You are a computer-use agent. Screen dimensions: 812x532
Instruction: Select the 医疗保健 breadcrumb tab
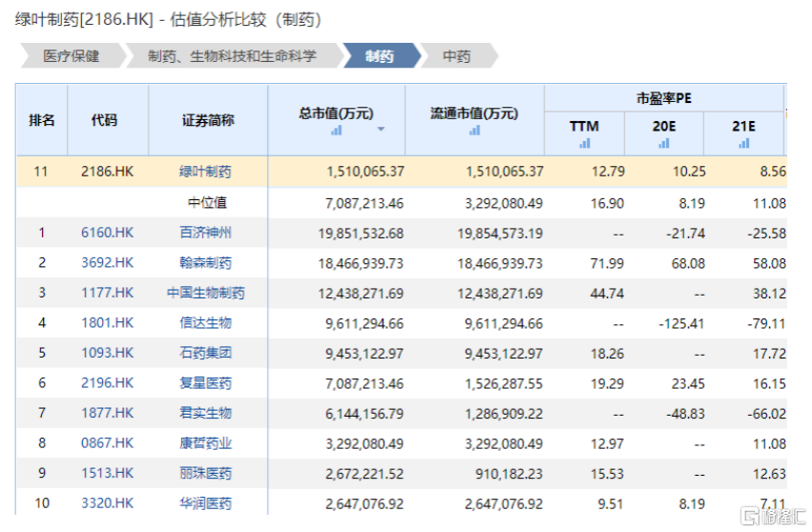pos(71,56)
